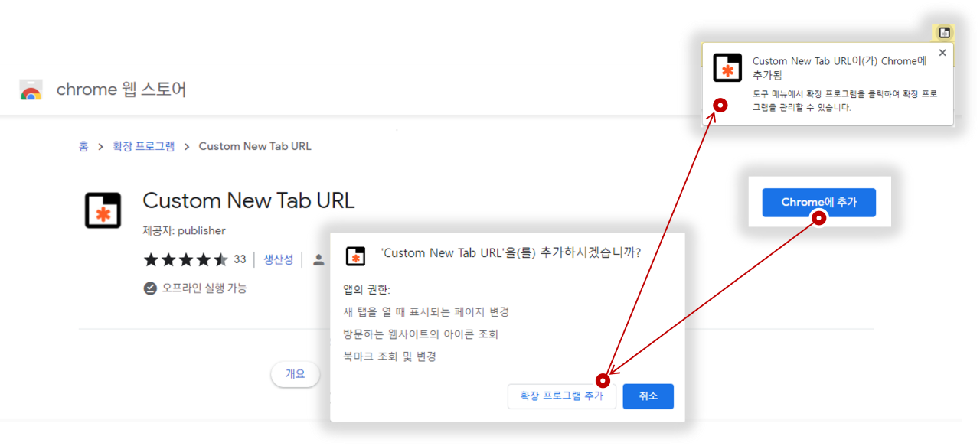Viewport: 980px width, 446px height.
Task: Click the '앱의 권한:' label in the dialog
Action: tap(367, 290)
